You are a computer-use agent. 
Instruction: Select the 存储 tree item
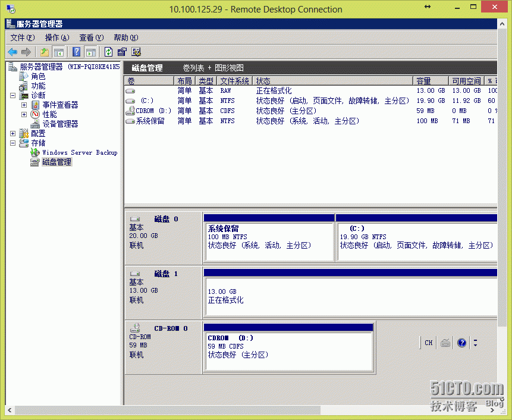tap(38, 143)
